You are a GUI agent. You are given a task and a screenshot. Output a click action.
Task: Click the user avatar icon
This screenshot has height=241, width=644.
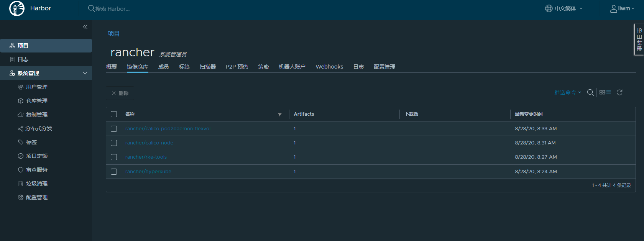[614, 8]
